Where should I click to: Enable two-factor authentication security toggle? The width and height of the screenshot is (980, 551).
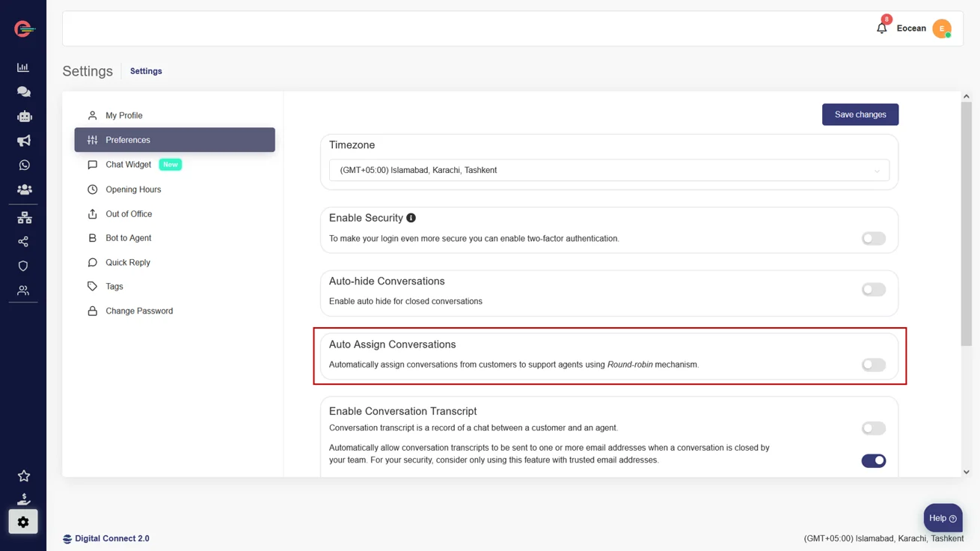873,239
